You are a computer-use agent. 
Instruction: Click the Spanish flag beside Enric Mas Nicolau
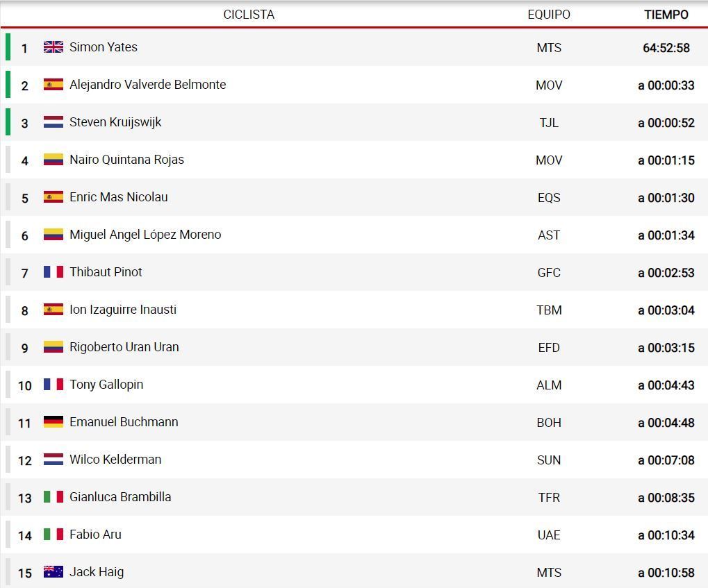53,196
